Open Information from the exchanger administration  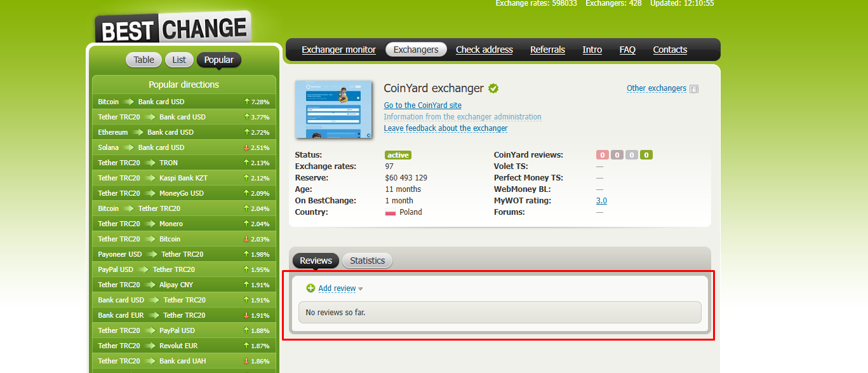point(463,117)
